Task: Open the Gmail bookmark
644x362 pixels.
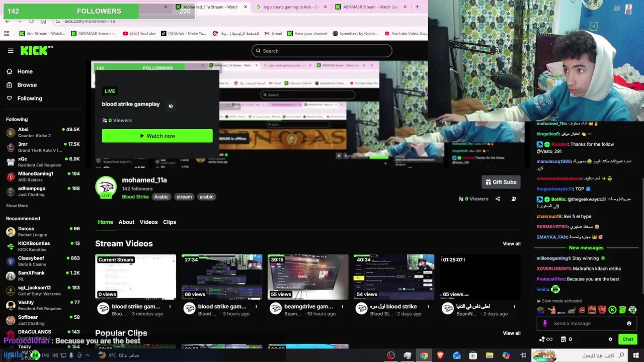Action: tap(273, 34)
